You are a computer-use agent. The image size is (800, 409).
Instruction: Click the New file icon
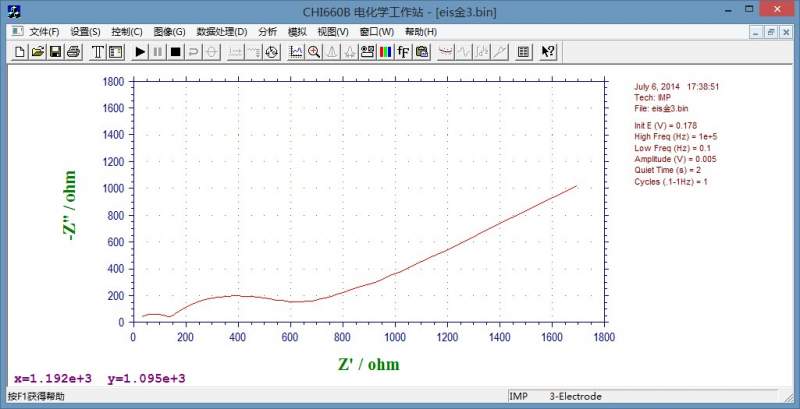pyautogui.click(x=20, y=51)
